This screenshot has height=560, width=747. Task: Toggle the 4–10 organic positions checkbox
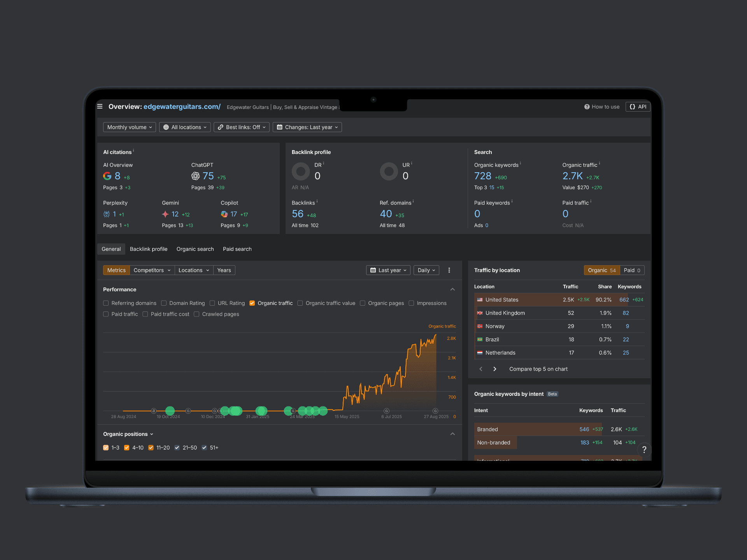tap(127, 448)
